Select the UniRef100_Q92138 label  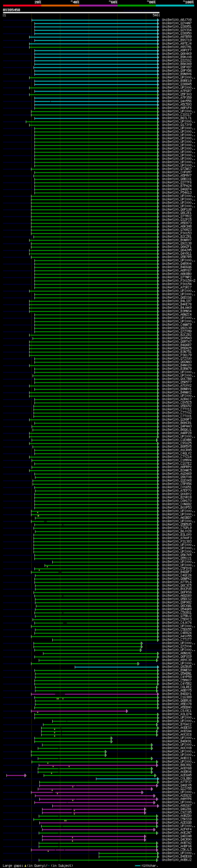coord(176,243)
